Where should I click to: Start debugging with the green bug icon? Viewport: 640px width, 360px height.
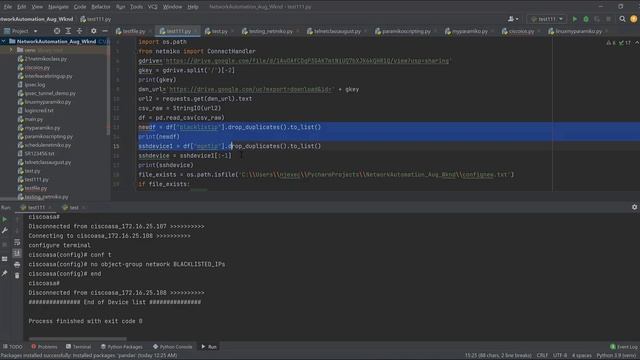pos(586,19)
